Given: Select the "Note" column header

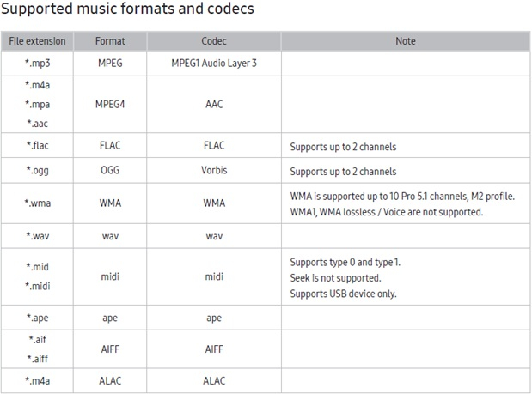Looking at the screenshot, I should [405, 41].
